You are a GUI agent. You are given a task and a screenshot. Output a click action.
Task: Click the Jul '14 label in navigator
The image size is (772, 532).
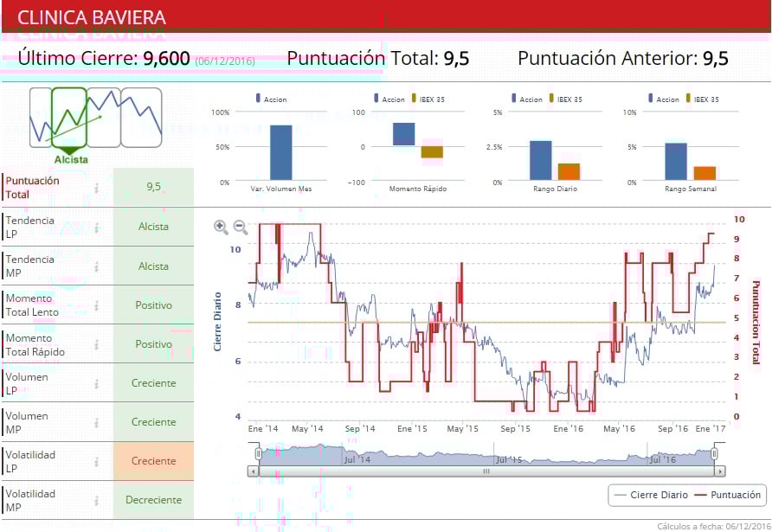pyautogui.click(x=357, y=459)
